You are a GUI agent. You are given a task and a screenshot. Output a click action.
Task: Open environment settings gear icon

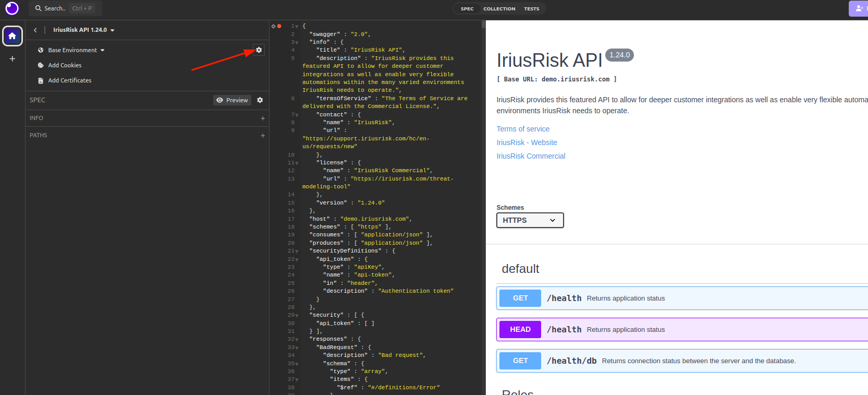pos(259,50)
